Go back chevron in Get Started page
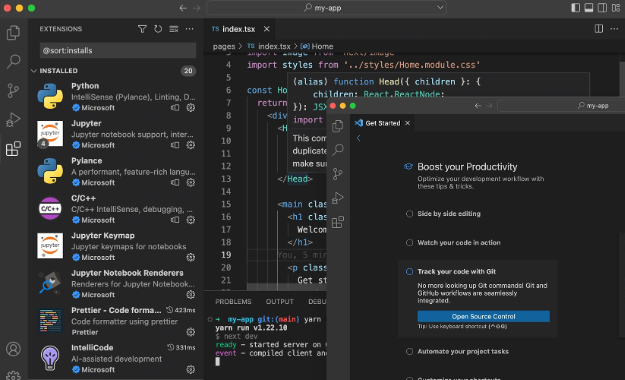 pyautogui.click(x=358, y=138)
